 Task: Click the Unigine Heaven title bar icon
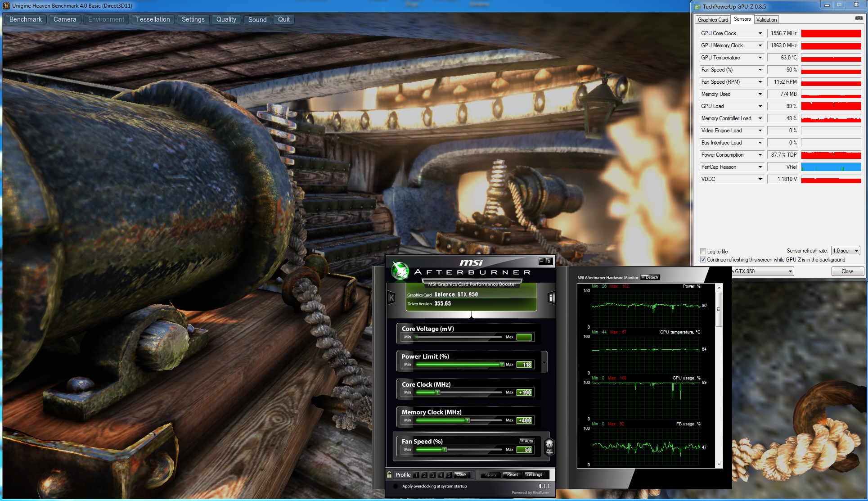click(x=6, y=6)
